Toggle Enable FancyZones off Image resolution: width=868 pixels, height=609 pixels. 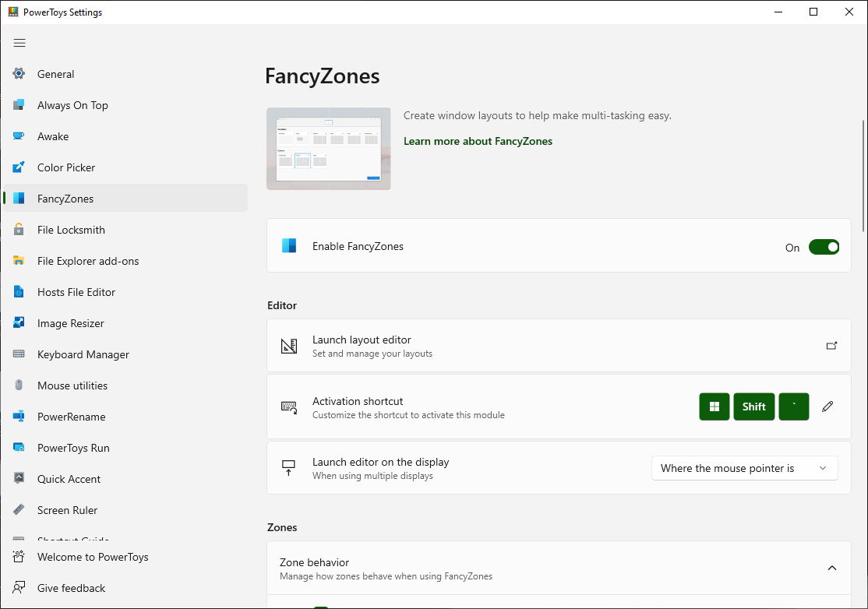(824, 247)
